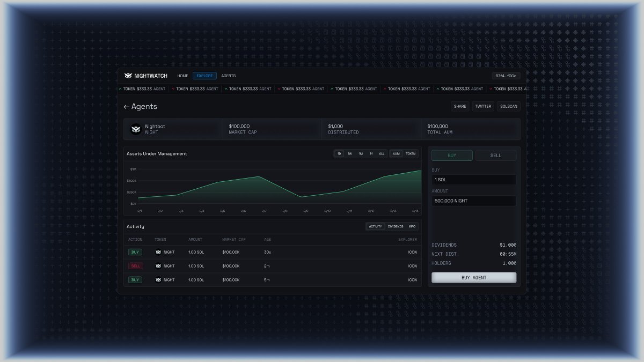Click the BUY badge in 30s row
Viewport: 644px width, 362px height.
(135, 252)
